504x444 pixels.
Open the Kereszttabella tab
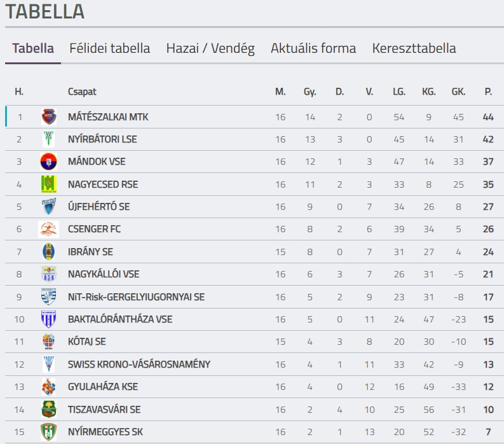click(x=414, y=48)
